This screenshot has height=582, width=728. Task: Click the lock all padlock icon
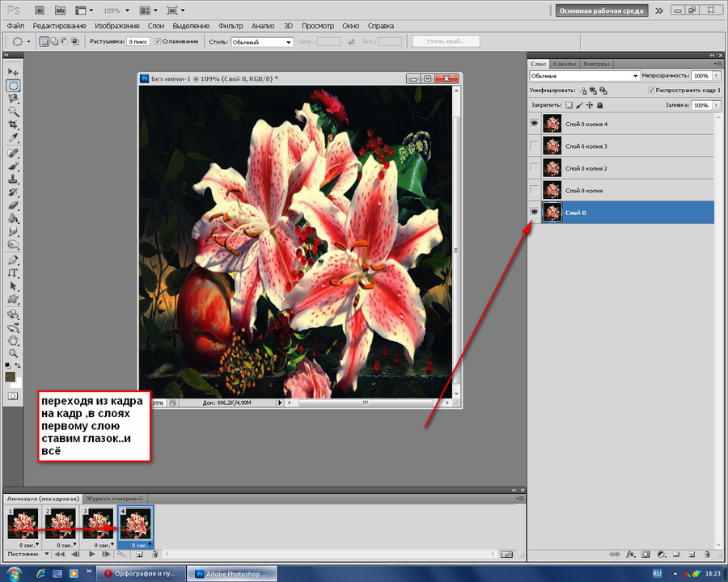point(600,105)
